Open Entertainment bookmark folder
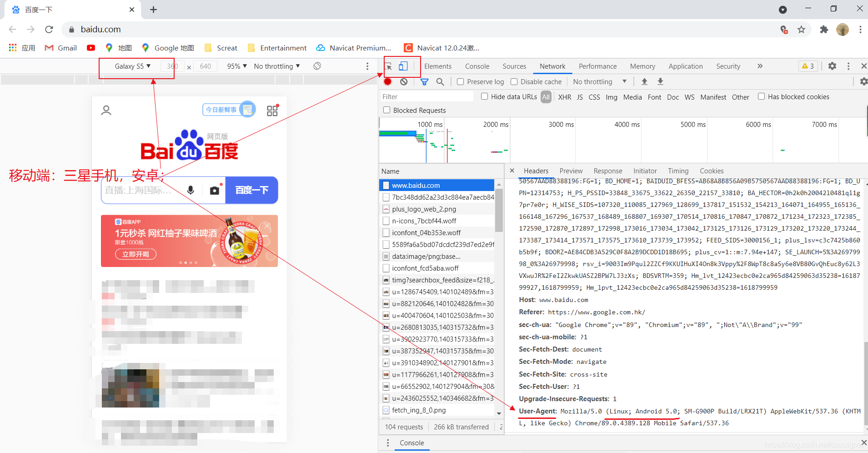The image size is (868, 453). click(277, 48)
